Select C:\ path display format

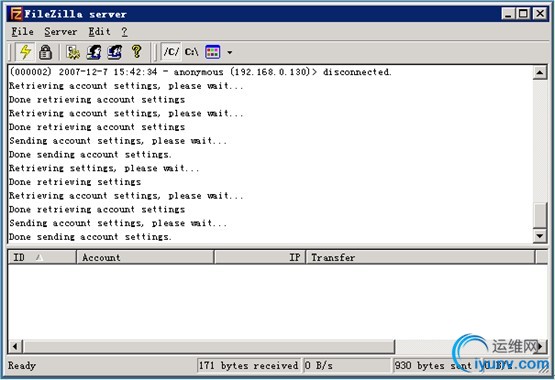[x=191, y=52]
